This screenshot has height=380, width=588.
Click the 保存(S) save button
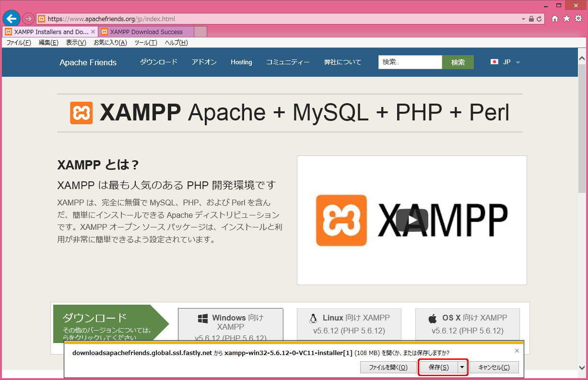(438, 368)
